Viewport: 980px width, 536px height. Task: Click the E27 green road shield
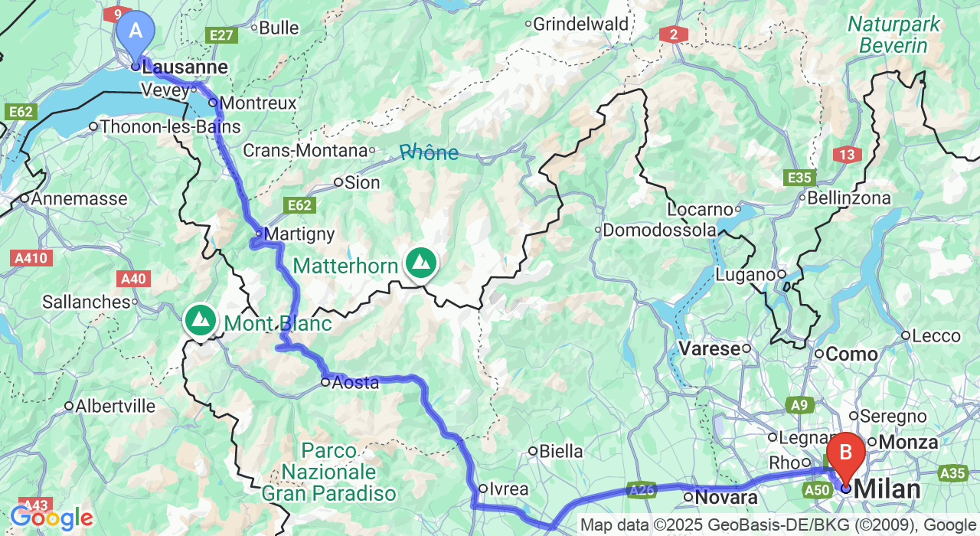pyautogui.click(x=220, y=35)
